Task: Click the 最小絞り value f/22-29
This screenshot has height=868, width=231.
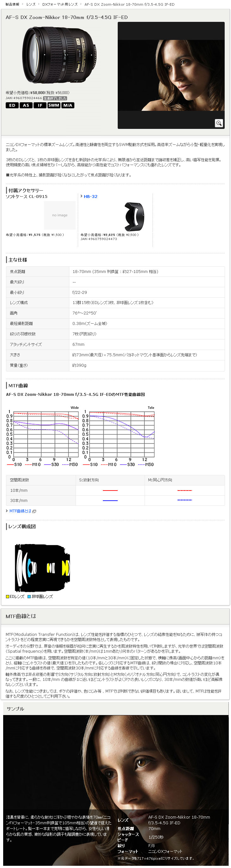Action: [80, 293]
